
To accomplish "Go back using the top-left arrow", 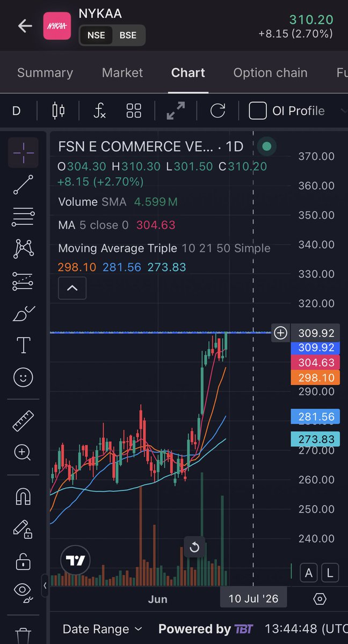I will pyautogui.click(x=25, y=26).
